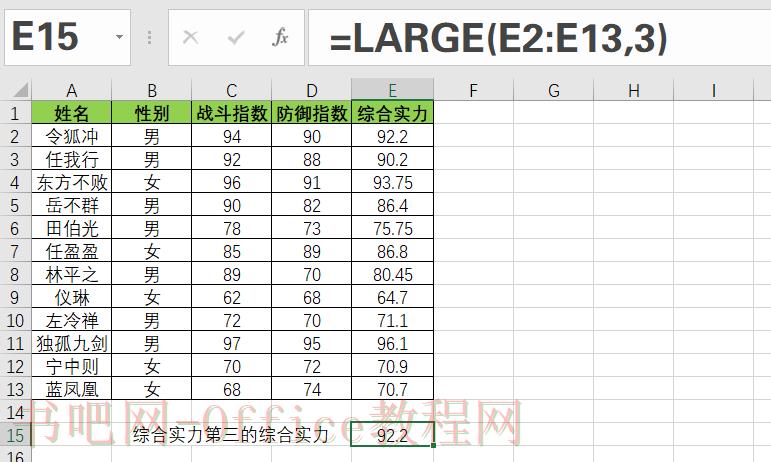Click the Name Box showing E15
This screenshot has width=771, height=462.
click(67, 37)
